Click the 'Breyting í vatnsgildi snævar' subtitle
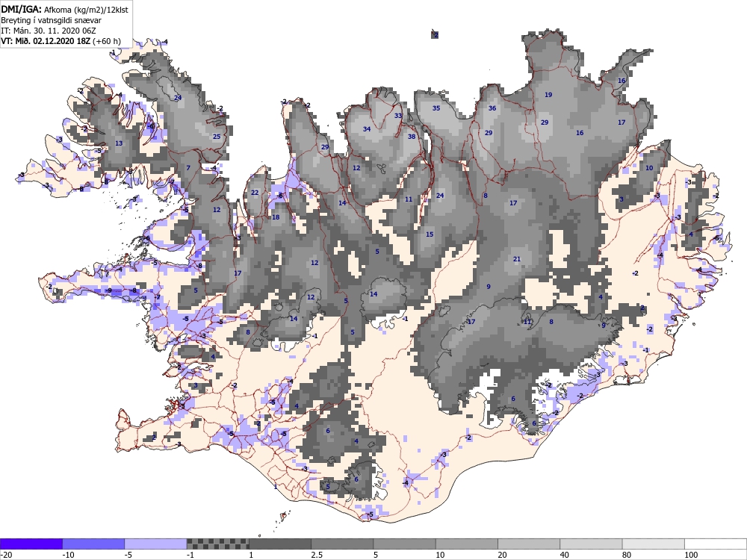Screen dimensions: 747x560 click(51, 20)
